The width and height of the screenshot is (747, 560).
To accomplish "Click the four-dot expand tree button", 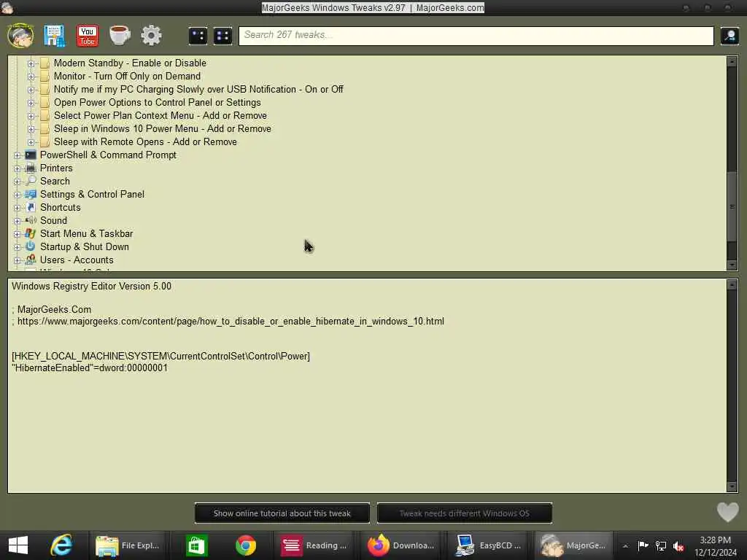I will (222, 36).
